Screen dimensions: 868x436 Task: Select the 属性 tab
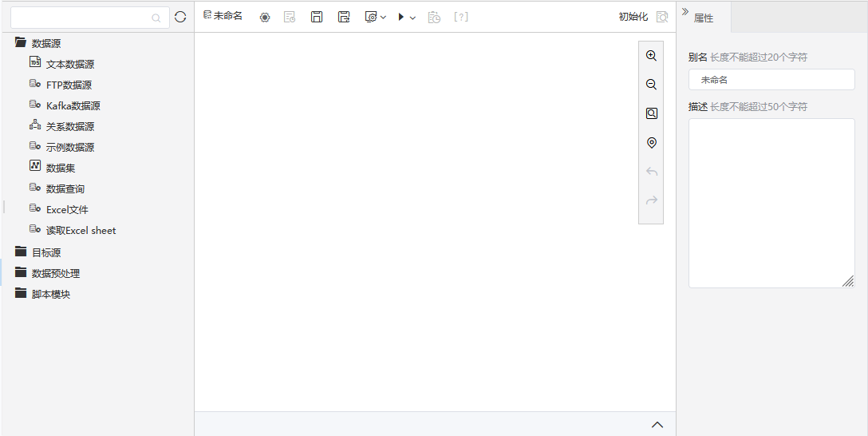coord(704,18)
